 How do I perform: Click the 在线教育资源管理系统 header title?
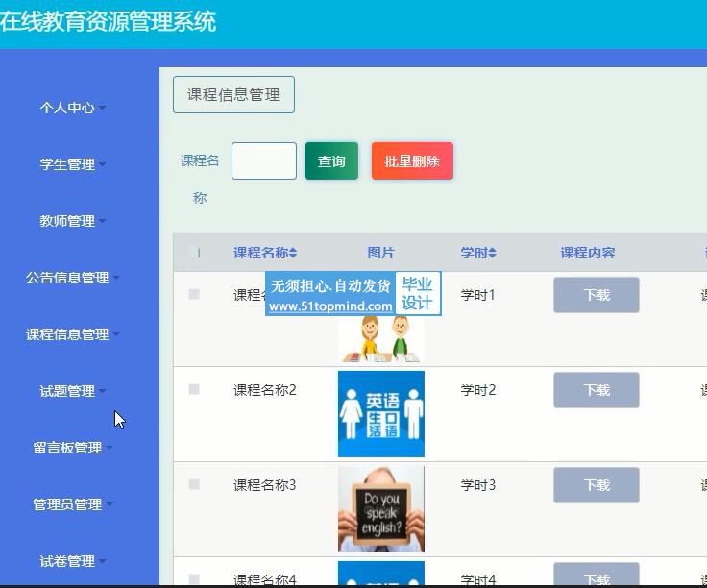[x=109, y=22]
